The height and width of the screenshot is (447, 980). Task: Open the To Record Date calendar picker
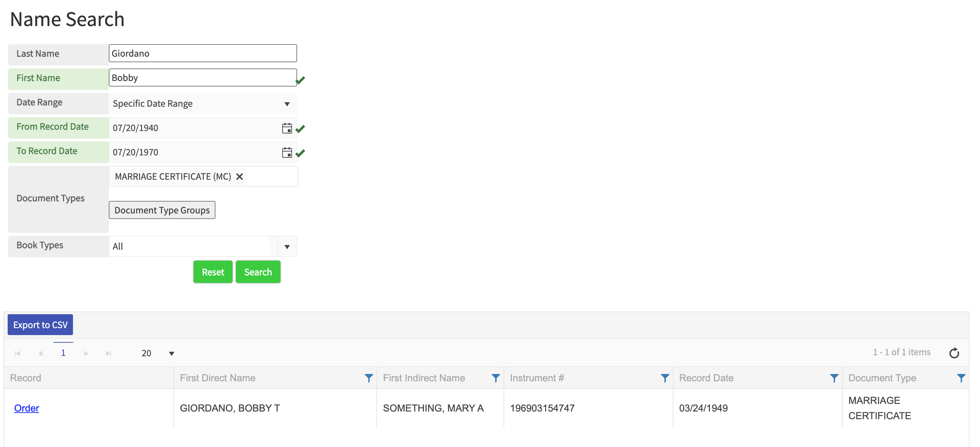tap(287, 153)
